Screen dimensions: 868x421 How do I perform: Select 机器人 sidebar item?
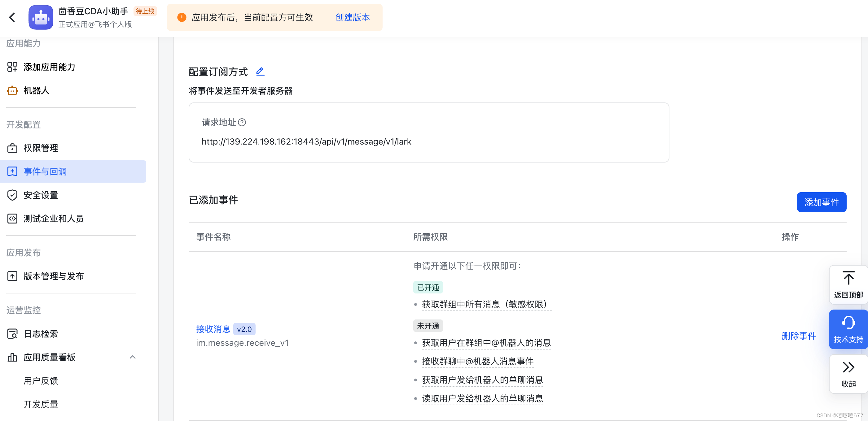[x=36, y=91]
